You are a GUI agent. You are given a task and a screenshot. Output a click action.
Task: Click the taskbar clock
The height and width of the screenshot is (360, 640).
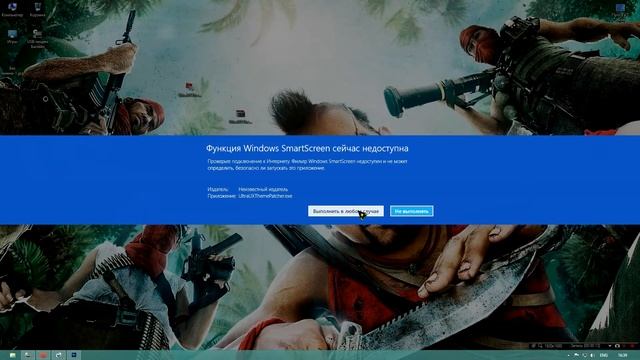tap(622, 356)
